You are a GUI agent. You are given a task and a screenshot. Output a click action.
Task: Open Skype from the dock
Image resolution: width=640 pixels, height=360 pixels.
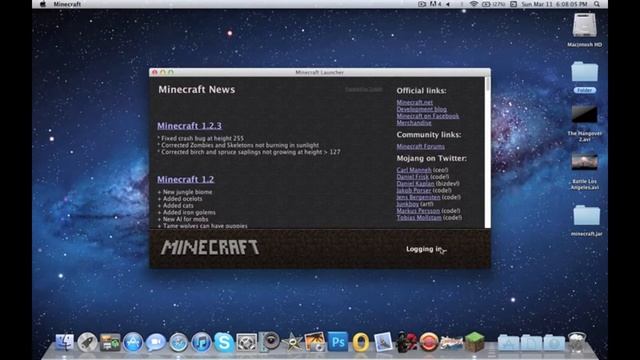224,342
